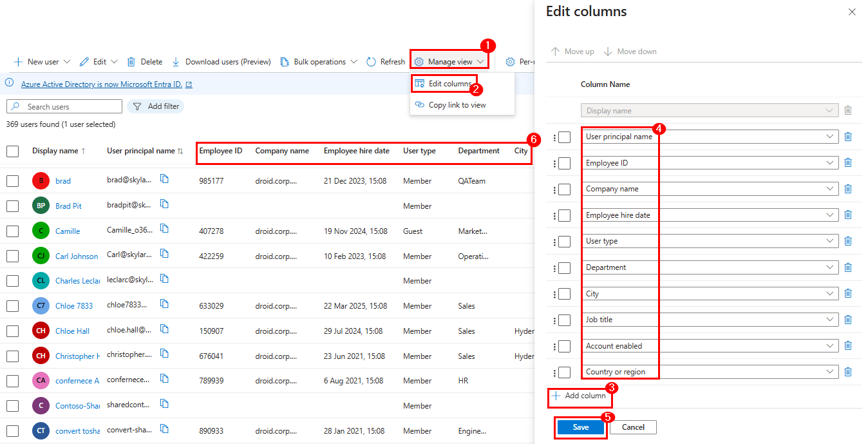Viewport: 868px width, 444px height.
Task: Click the Employee ID column header
Action: click(x=220, y=151)
